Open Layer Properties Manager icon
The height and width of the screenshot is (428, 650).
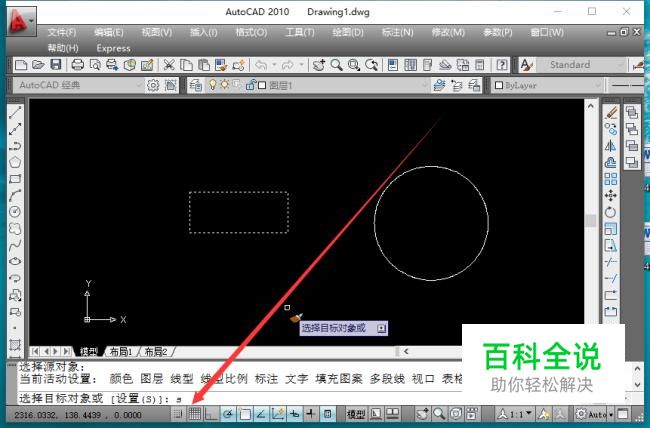point(196,85)
